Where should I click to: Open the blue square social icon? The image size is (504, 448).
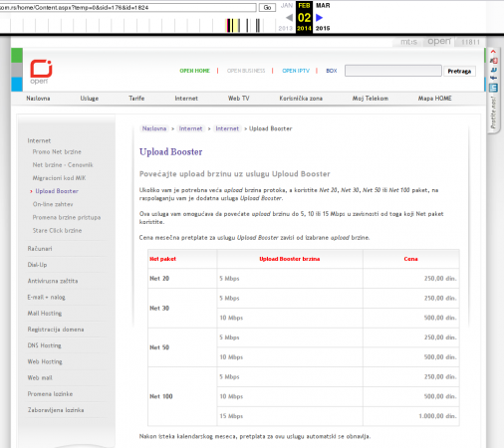click(493, 88)
